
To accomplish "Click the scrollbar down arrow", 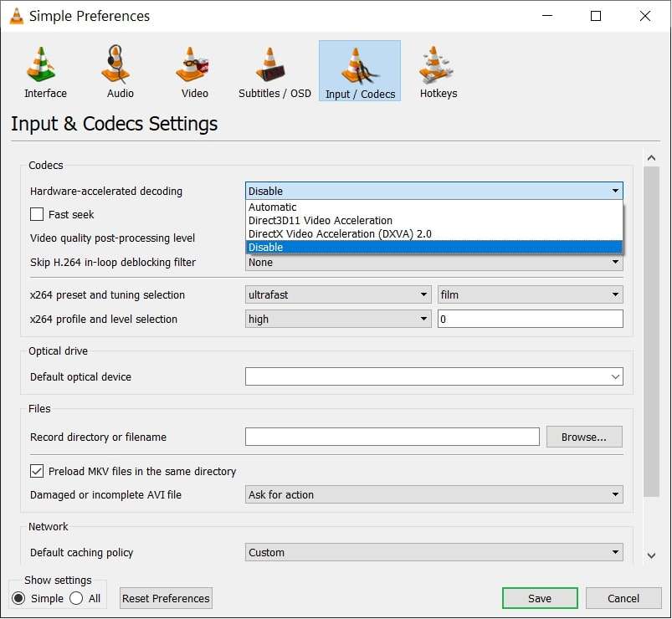I will (651, 555).
